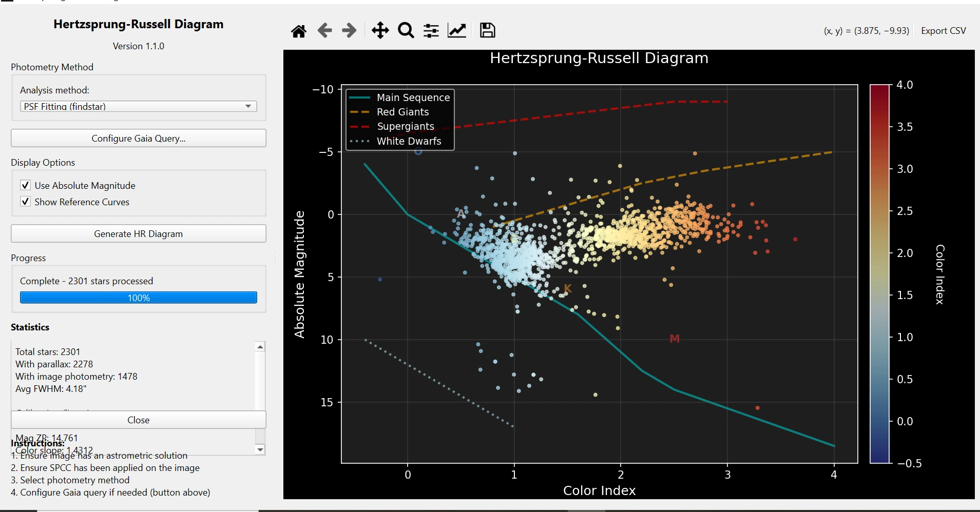
Task: Click the Home reset view icon
Action: click(x=298, y=31)
